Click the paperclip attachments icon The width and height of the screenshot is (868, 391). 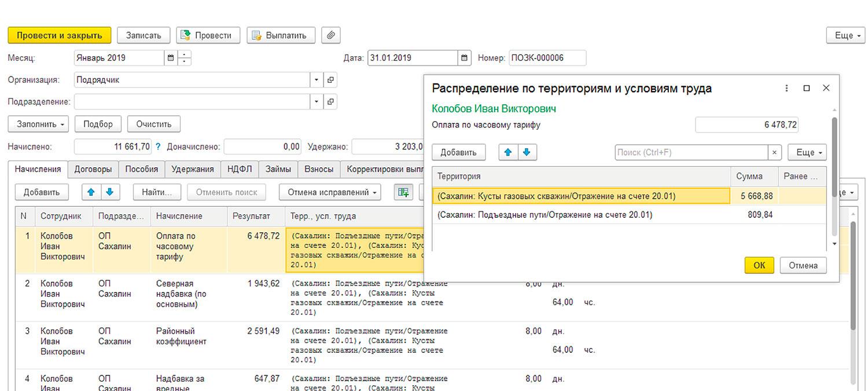coord(331,35)
